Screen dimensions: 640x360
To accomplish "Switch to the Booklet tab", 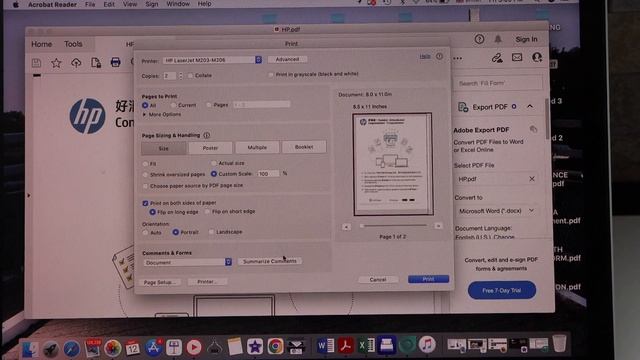I will pyautogui.click(x=304, y=147).
